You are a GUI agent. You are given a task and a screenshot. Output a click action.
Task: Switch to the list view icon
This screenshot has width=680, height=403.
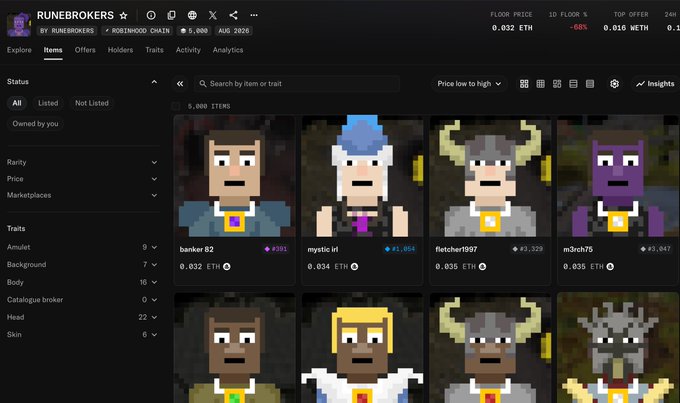pyautogui.click(x=573, y=84)
